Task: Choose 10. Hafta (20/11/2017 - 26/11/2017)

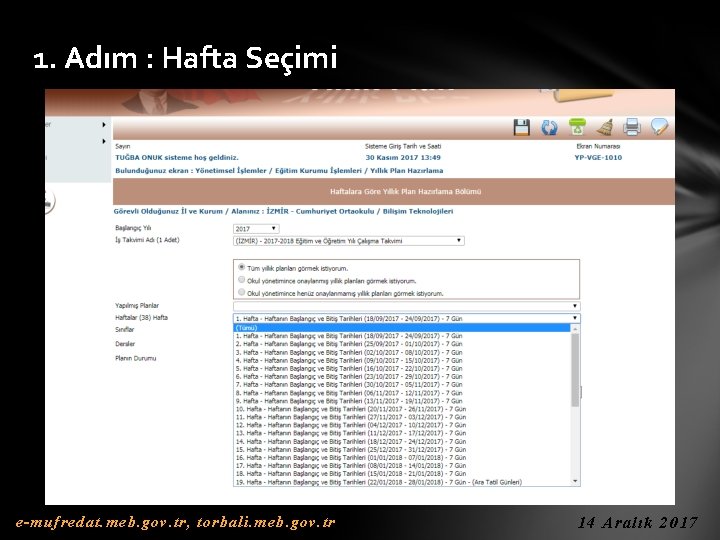Action: pyautogui.click(x=402, y=409)
